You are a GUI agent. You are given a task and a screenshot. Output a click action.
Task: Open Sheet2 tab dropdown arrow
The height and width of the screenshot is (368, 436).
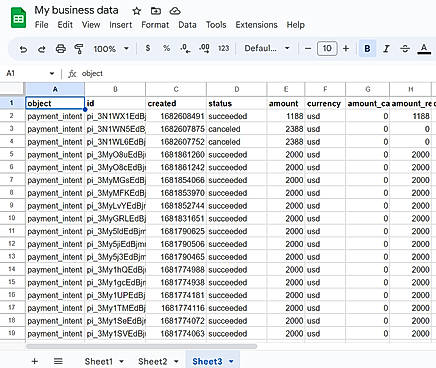[176, 361]
